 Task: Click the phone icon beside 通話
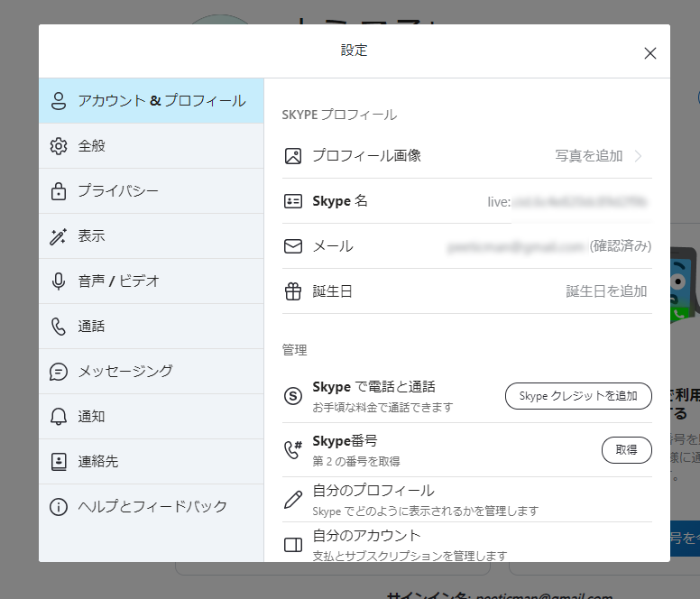pyautogui.click(x=59, y=327)
